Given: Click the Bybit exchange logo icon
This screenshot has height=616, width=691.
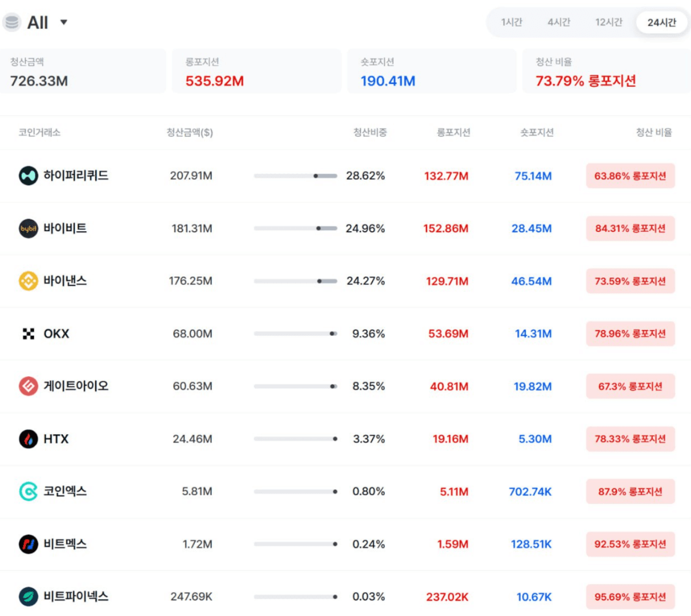Looking at the screenshot, I should click(x=28, y=228).
